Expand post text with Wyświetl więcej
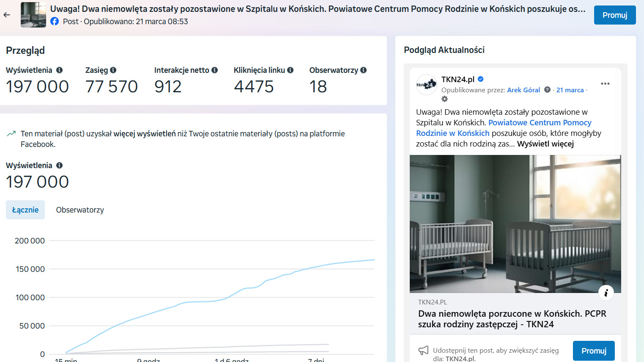This screenshot has width=644, height=362. (545, 144)
